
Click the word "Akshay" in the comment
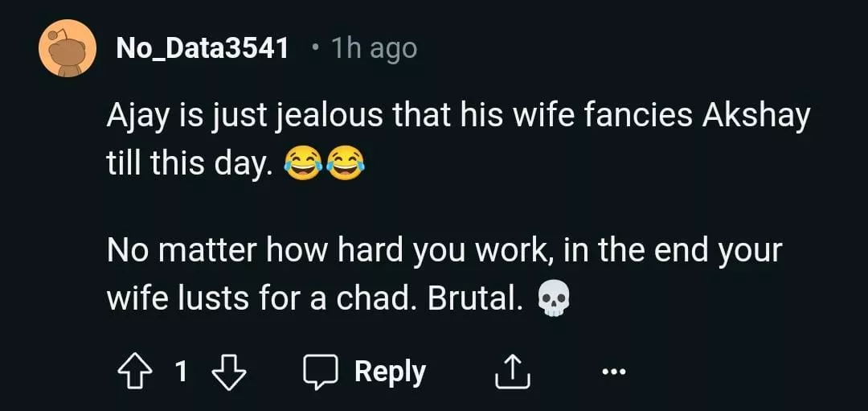(755, 117)
